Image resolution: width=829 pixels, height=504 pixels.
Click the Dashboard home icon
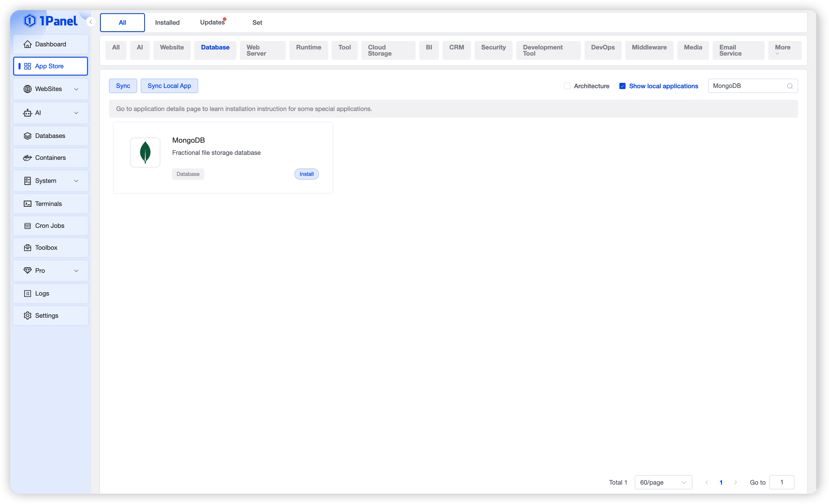(x=28, y=44)
